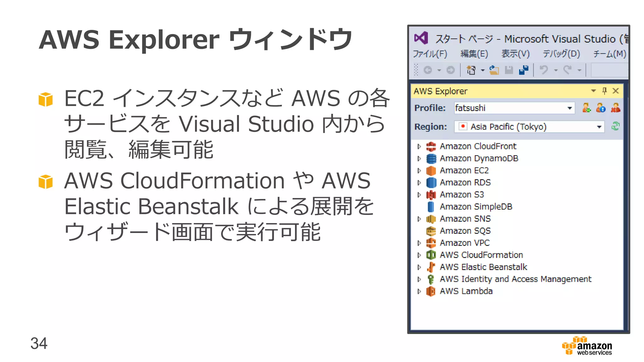
Task: Pin the AWS Explorer panel
Action: 604,91
